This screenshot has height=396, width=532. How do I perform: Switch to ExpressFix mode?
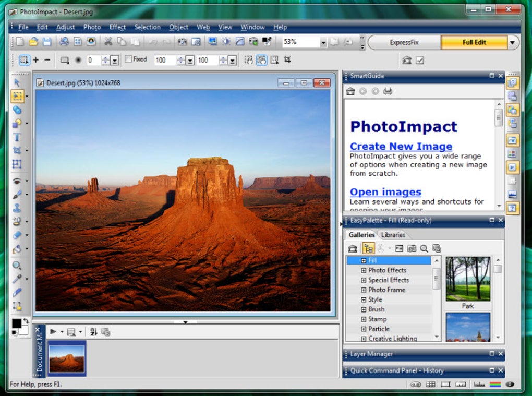point(404,42)
